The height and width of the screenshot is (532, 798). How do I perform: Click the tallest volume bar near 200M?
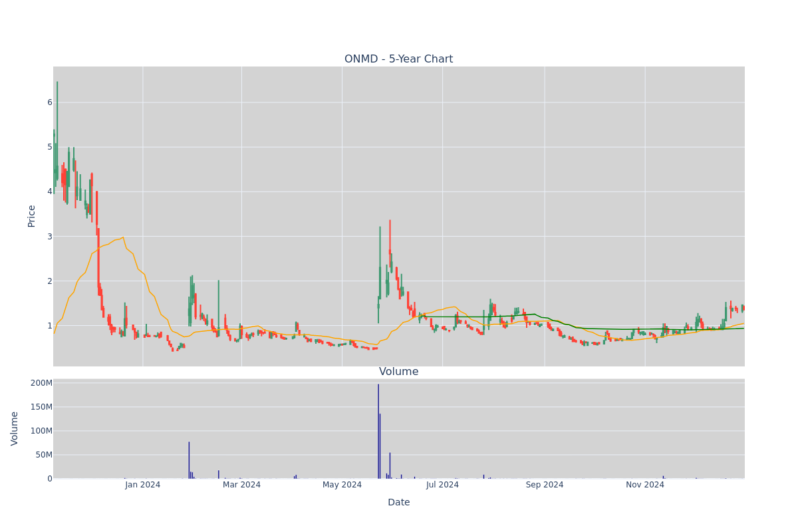[378, 431]
